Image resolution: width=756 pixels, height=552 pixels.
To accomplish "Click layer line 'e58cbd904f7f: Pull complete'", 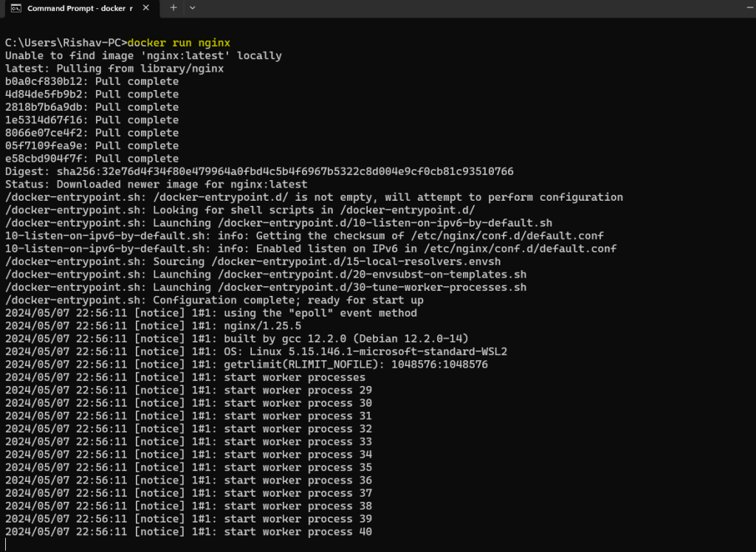I will point(92,159).
